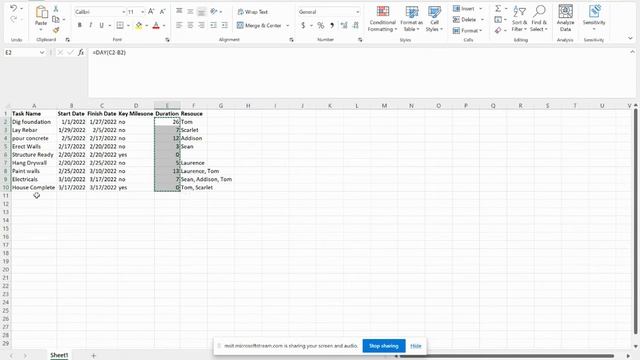
Task: Toggle Bold formatting
Action: (x=80, y=25)
